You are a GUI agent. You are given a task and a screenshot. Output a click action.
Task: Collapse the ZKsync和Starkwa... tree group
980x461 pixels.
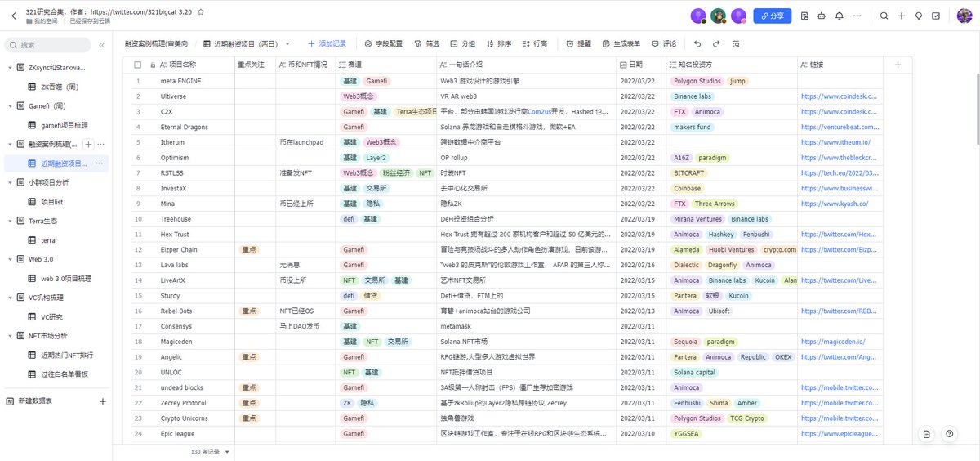[9, 67]
